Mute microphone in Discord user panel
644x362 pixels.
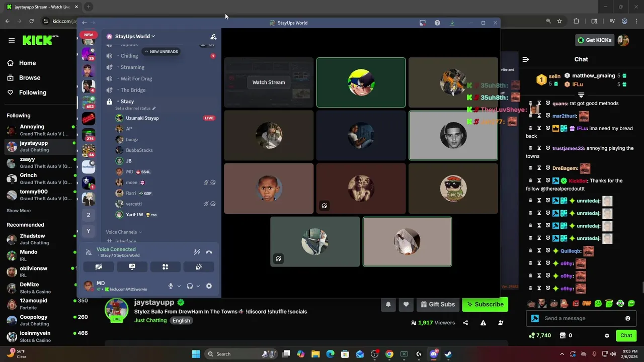[171, 286]
